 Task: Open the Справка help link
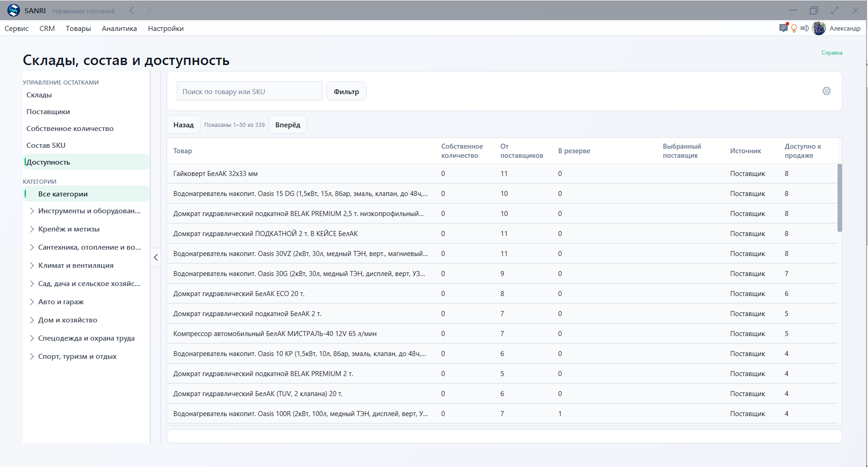pos(832,53)
